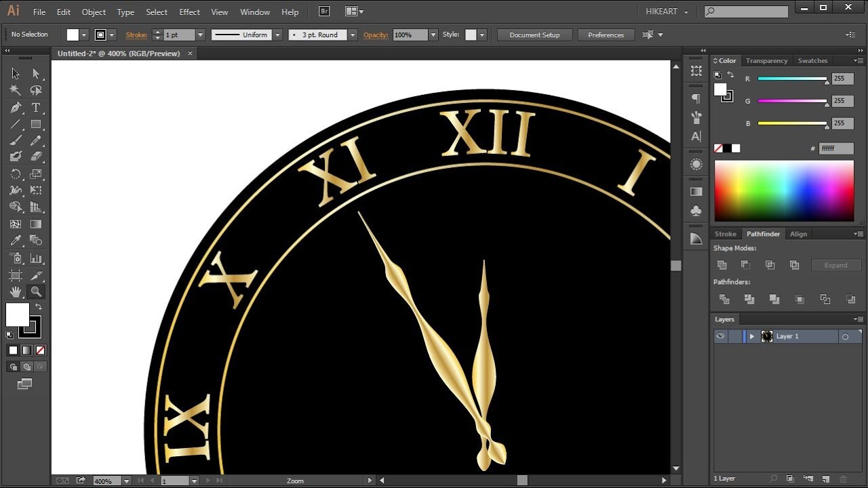Select the Pencil tool
The width and height of the screenshot is (868, 488).
point(36,140)
